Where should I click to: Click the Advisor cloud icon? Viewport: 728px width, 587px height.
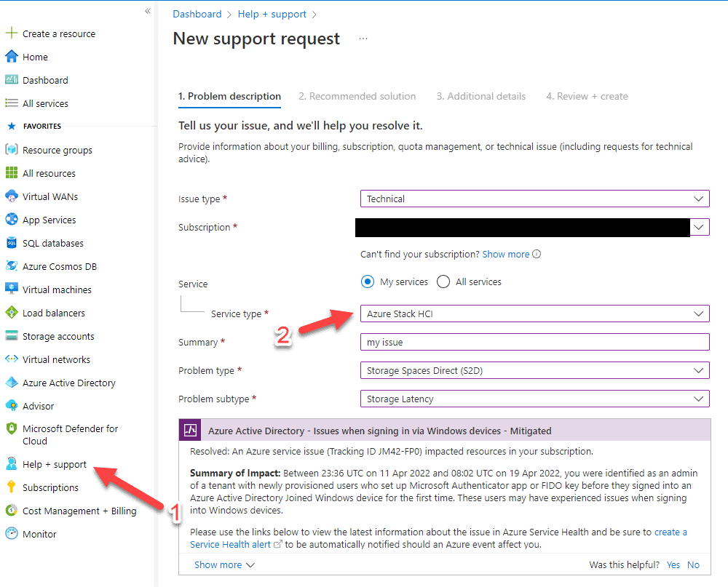pos(11,405)
